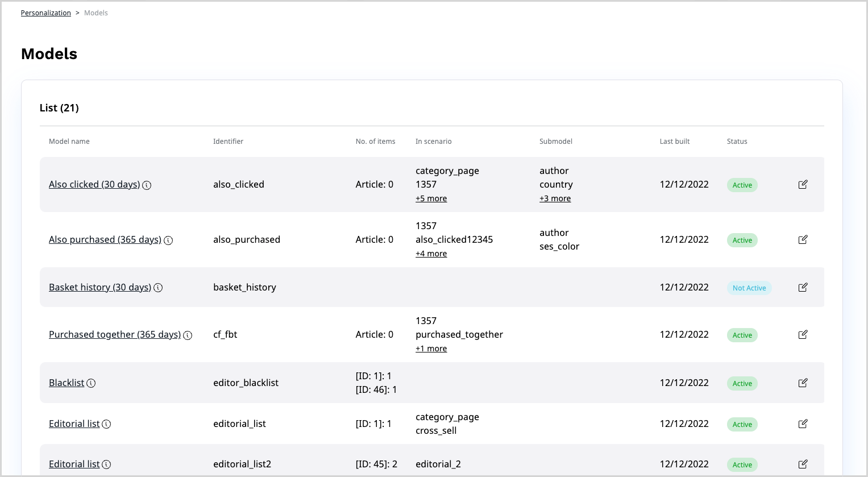Click edit icon for editorial_list row
The width and height of the screenshot is (868, 477).
[803, 424]
